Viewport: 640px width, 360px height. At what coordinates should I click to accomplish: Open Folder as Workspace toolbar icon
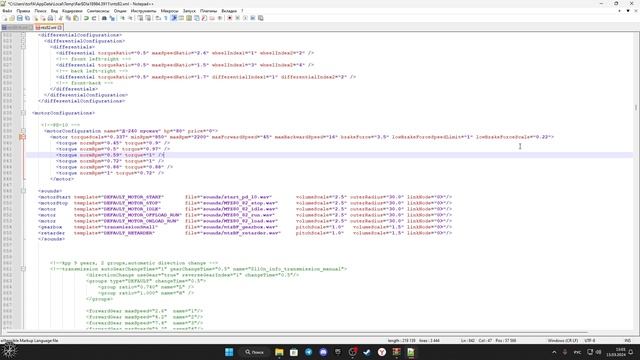(212, 18)
